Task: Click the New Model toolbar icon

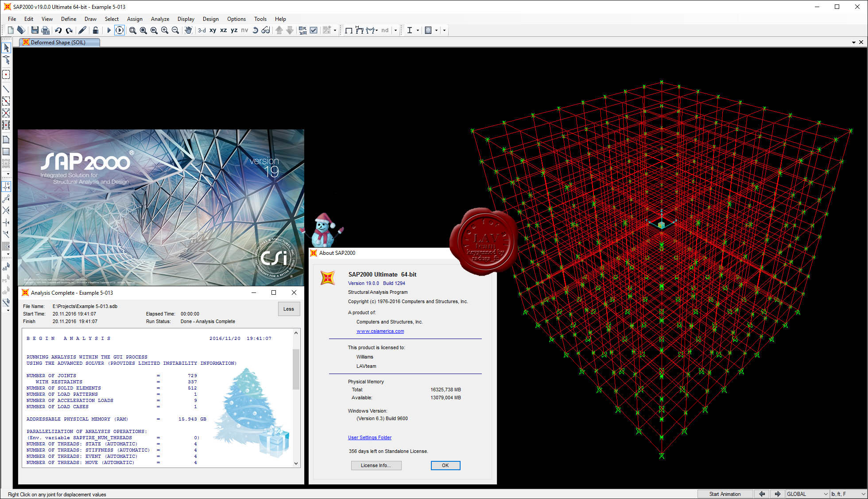Action: [x=11, y=30]
